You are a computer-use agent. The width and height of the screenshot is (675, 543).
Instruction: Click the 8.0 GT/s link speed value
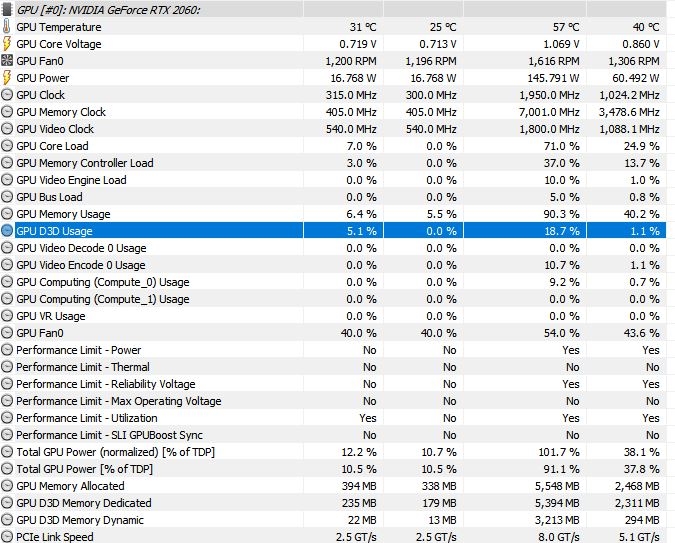tap(559, 537)
